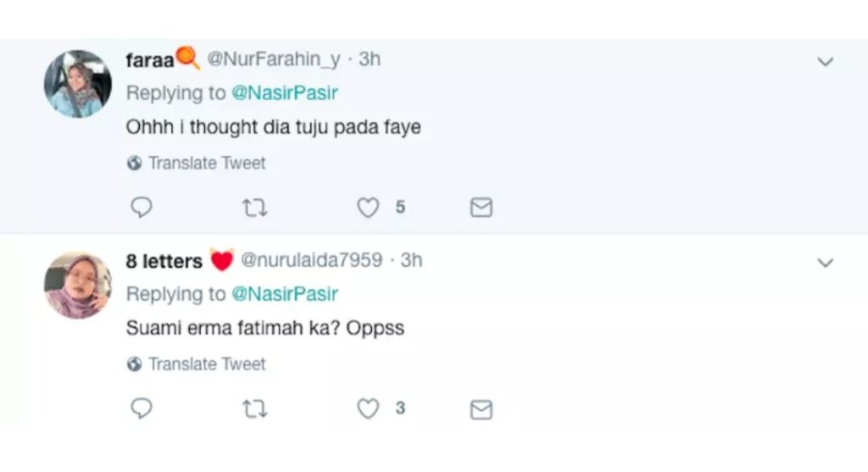
Task: Translate faraa's tweet
Action: point(206,163)
